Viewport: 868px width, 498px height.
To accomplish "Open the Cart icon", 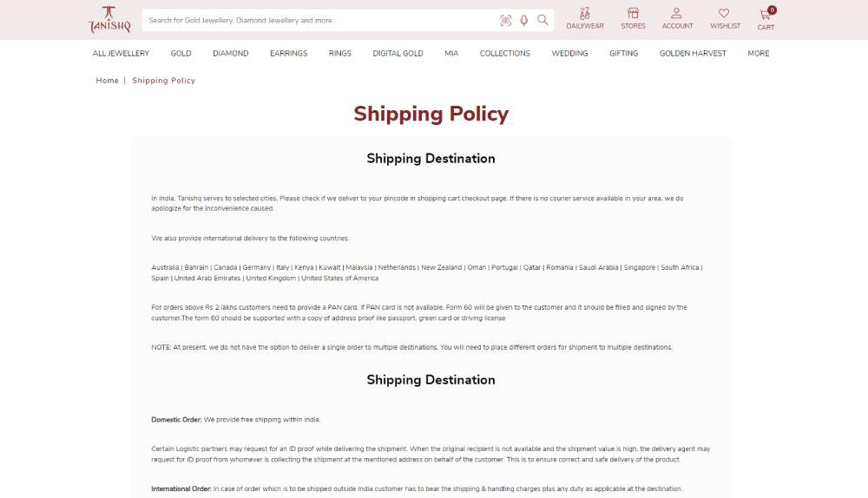I will (766, 18).
